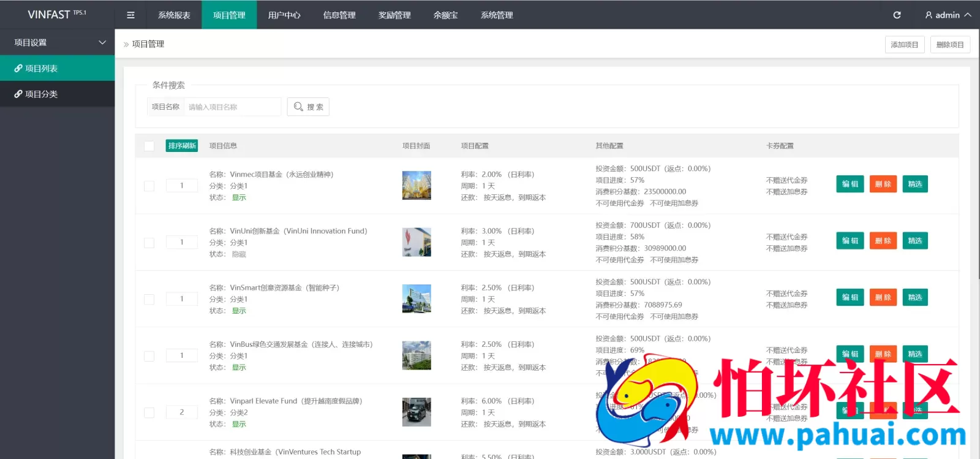Click the 排序刷新 button
The image size is (980, 459).
click(182, 146)
